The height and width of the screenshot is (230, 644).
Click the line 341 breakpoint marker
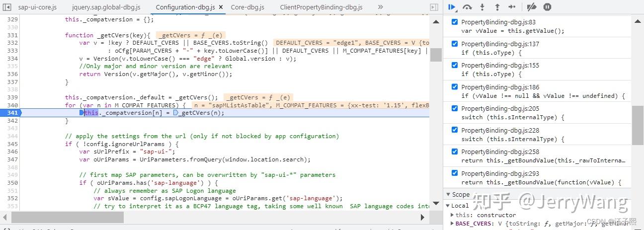tap(11, 113)
